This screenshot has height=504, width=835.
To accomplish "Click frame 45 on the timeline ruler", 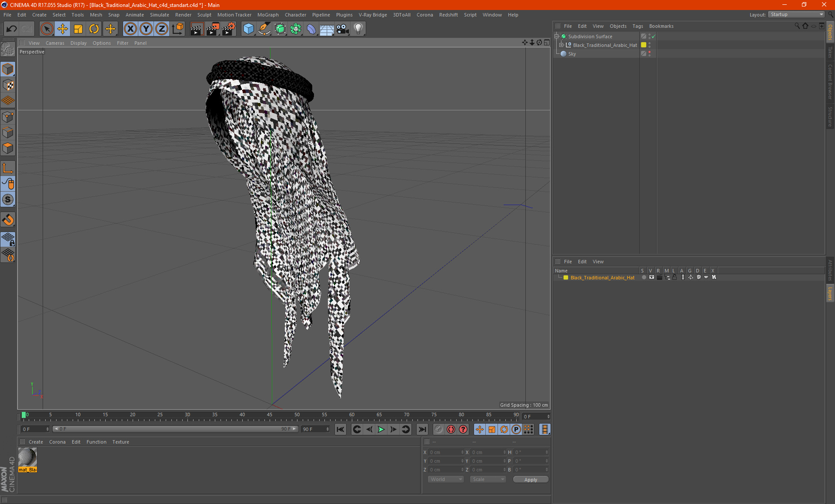I will [x=270, y=416].
